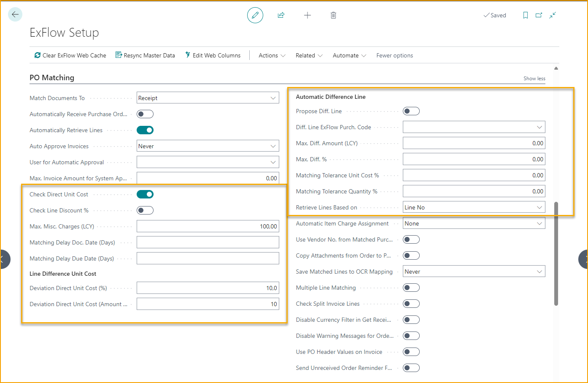Viewport: 588px width, 383px height.
Task: Open the Related menu
Action: click(x=309, y=55)
